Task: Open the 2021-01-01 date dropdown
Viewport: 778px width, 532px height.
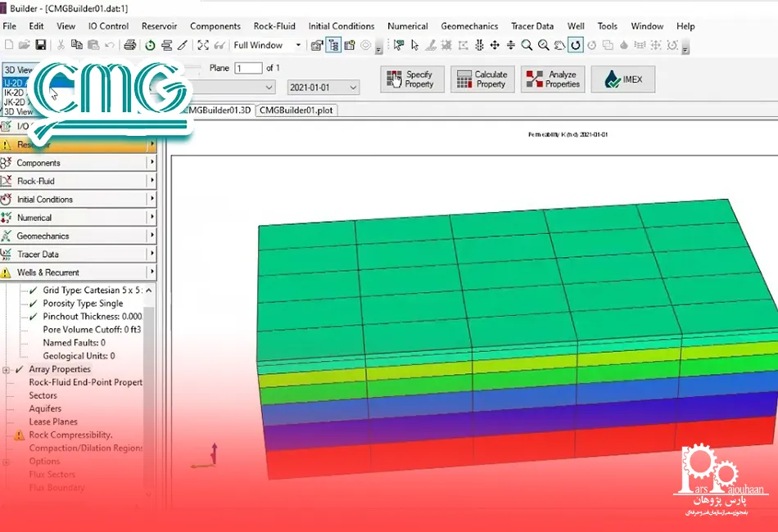Action: 353,88
